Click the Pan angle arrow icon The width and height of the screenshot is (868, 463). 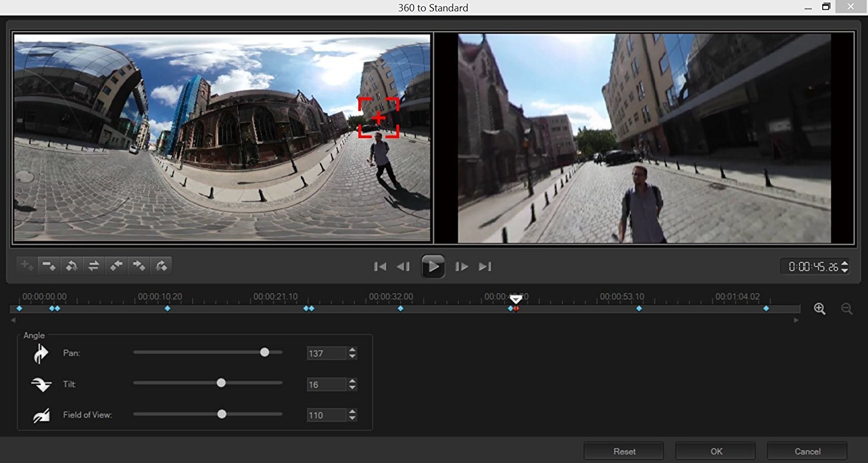pos(41,354)
